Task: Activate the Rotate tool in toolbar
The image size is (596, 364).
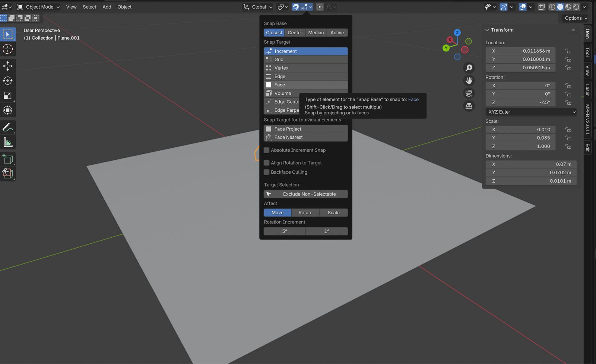Action: pos(8,81)
